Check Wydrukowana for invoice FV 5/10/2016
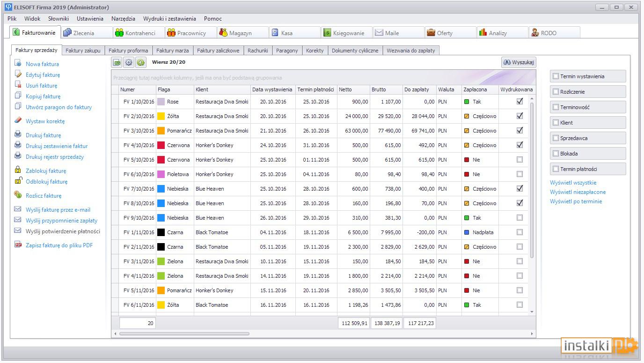 pyautogui.click(x=520, y=159)
